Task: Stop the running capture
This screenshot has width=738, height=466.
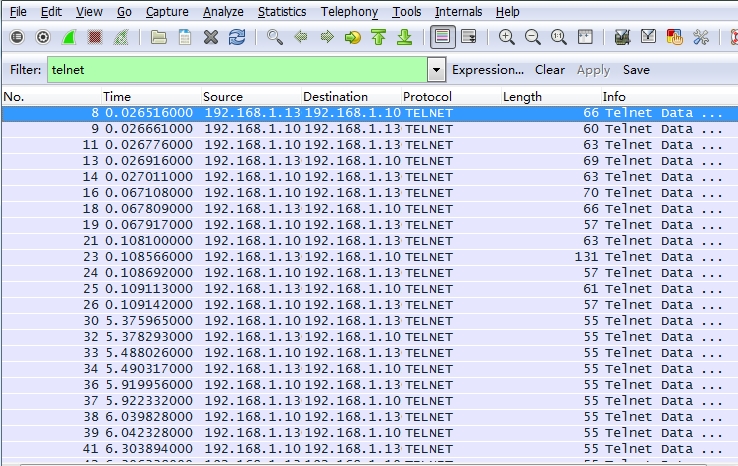Action: 95,37
